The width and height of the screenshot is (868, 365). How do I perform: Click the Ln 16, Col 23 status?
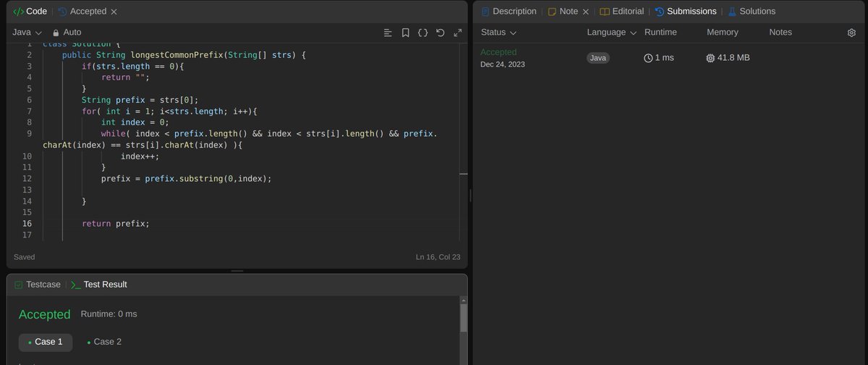click(438, 257)
